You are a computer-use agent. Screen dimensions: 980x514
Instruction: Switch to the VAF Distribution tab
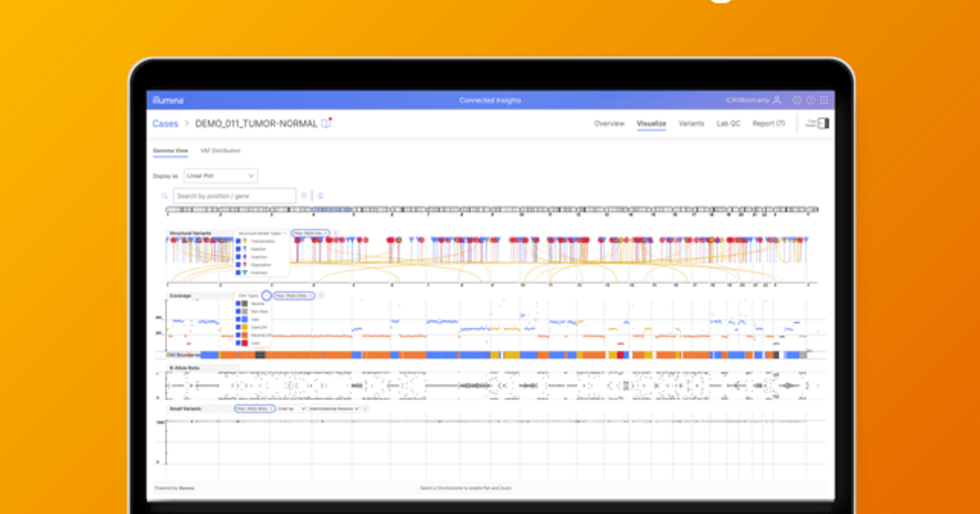(220, 150)
